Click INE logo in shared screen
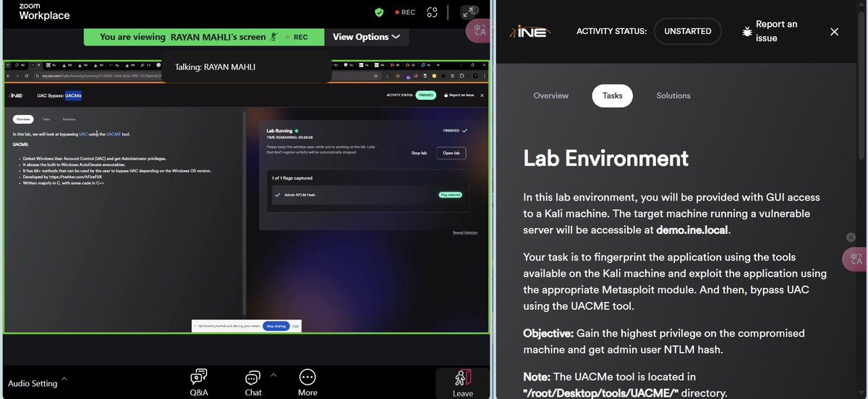The image size is (868, 399). 17,95
